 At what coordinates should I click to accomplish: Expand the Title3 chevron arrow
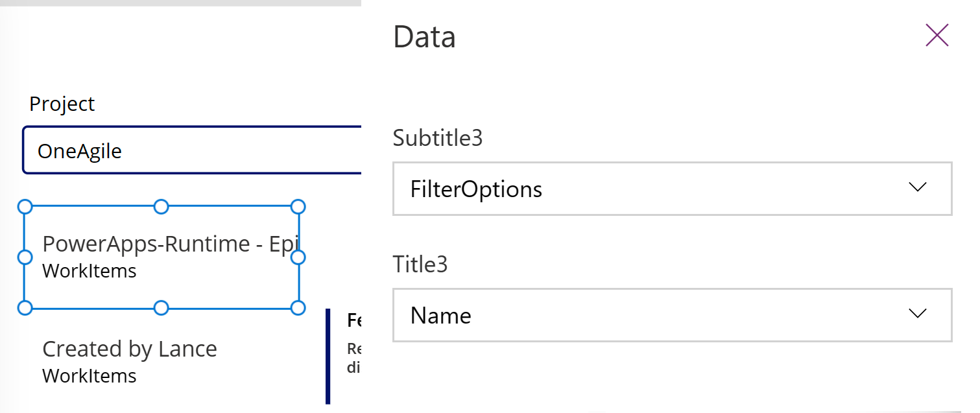click(x=917, y=314)
